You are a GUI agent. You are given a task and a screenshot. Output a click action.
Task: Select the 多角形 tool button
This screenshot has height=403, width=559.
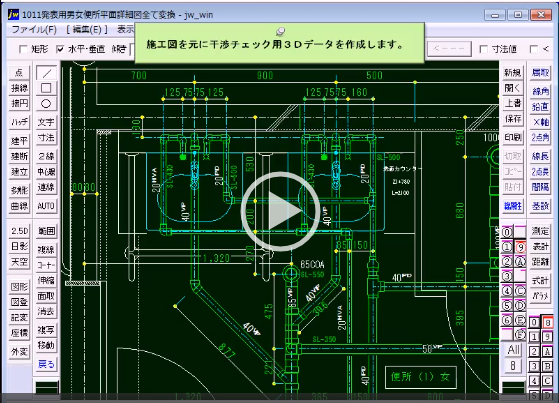click(19, 190)
